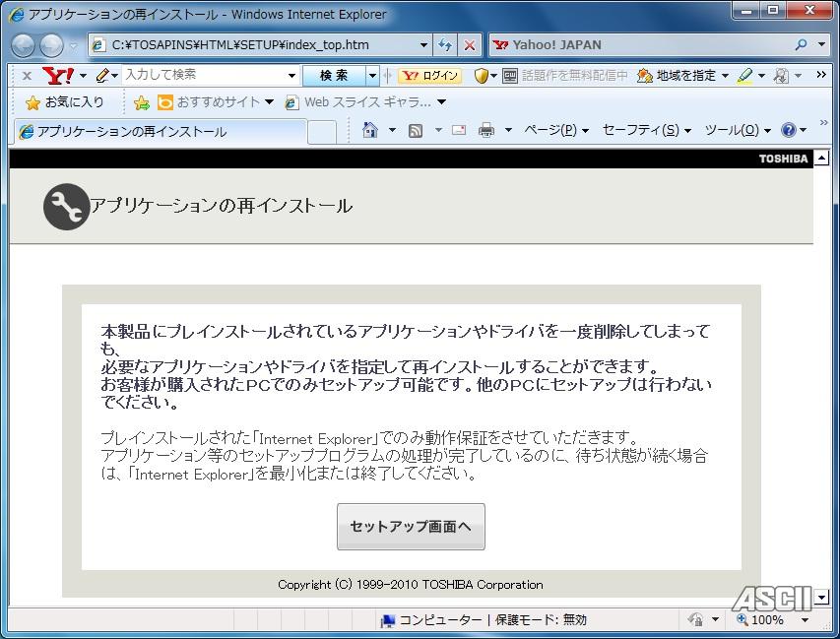Click the TOSHIBA logo text
This screenshot has width=840, height=639.
coord(783,159)
